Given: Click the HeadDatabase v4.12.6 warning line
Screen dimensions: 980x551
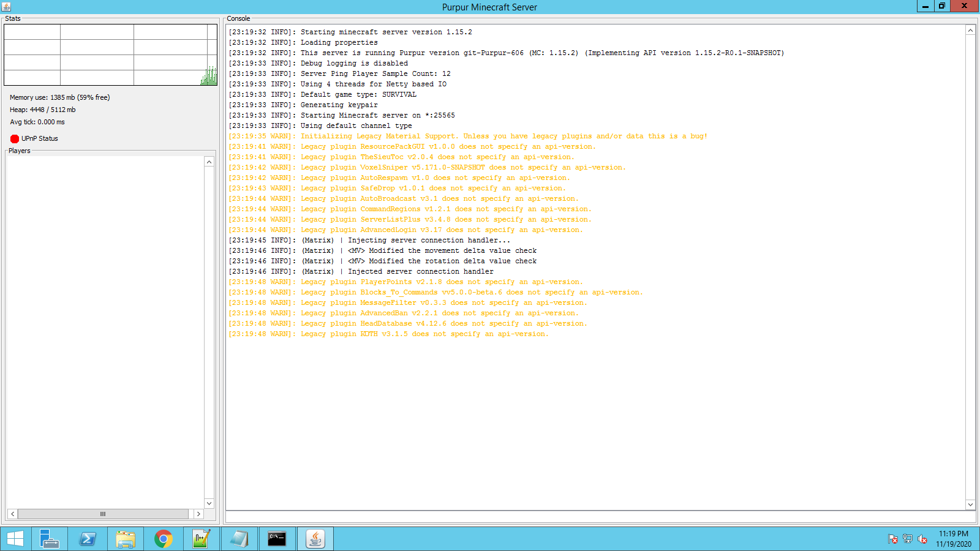Looking at the screenshot, I should click(408, 323).
